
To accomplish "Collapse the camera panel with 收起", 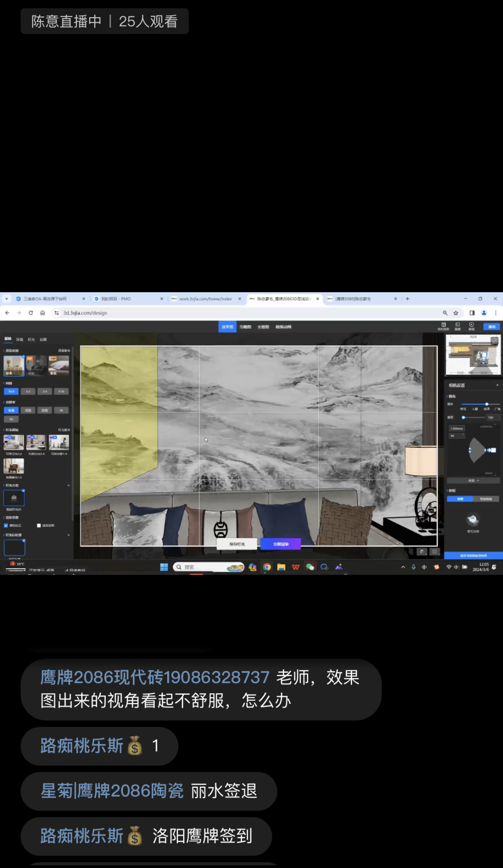I will pyautogui.click(x=473, y=480).
